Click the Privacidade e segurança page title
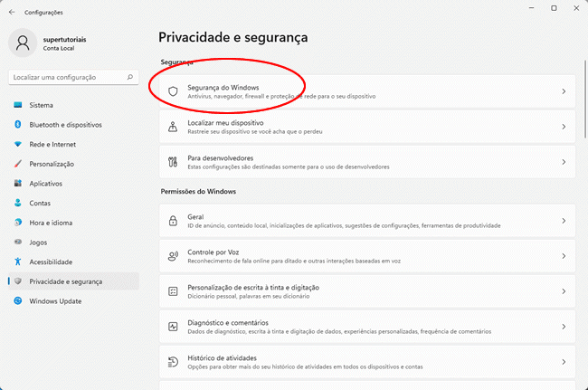This screenshot has width=588, height=390. click(x=232, y=37)
